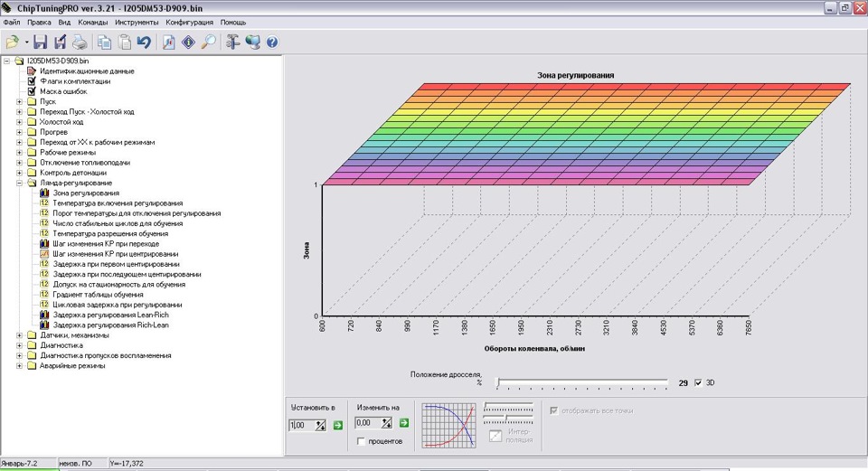The height and width of the screenshot is (471, 868).
Task: Expand the Пуск folder
Action: tap(19, 102)
